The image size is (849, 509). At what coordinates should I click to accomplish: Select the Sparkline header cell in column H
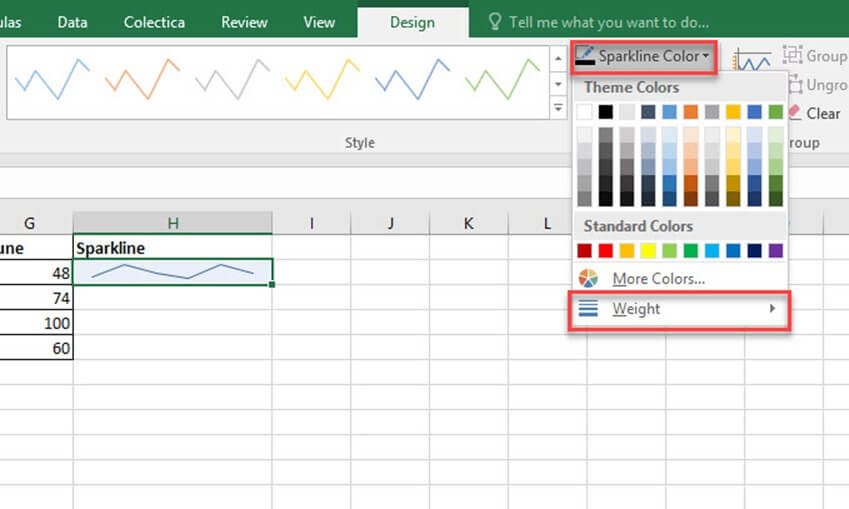pyautogui.click(x=172, y=246)
